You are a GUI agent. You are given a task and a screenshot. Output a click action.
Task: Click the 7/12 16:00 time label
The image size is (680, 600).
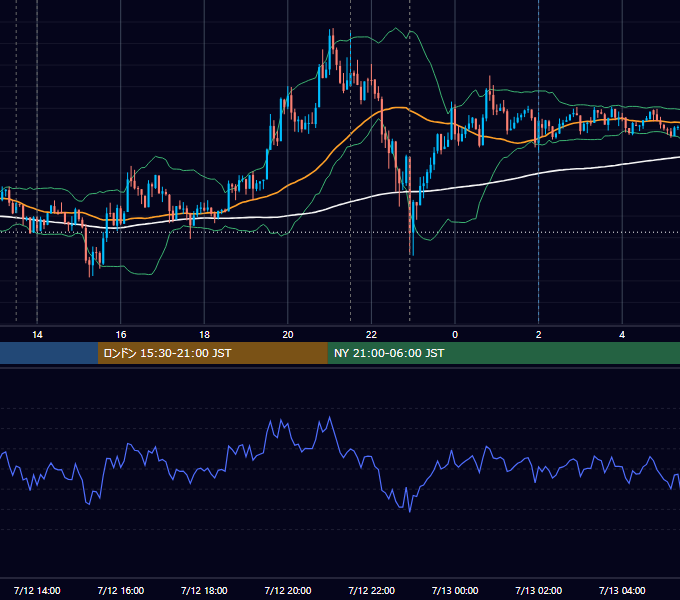[121, 590]
